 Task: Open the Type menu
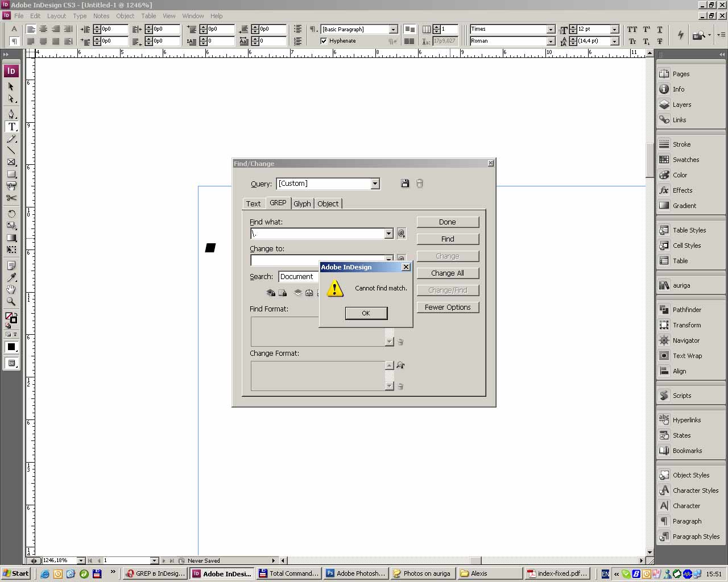(80, 16)
